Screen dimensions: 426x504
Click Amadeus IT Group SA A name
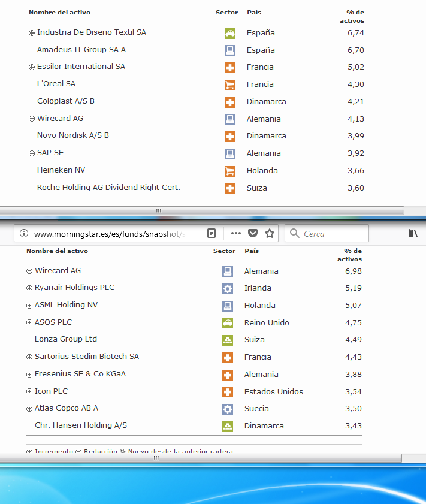[x=81, y=50]
